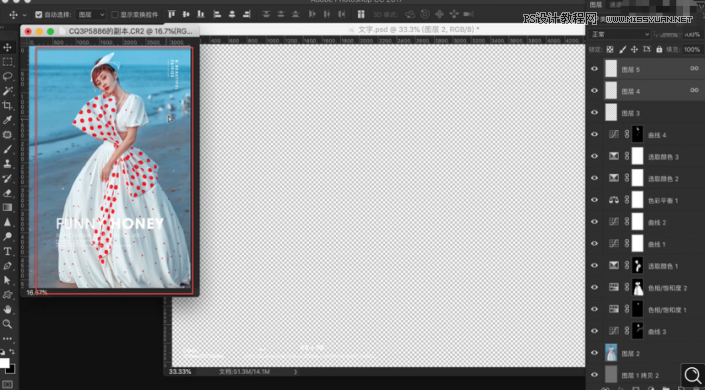Select the 曲线 3 adjustment layer

646,331
